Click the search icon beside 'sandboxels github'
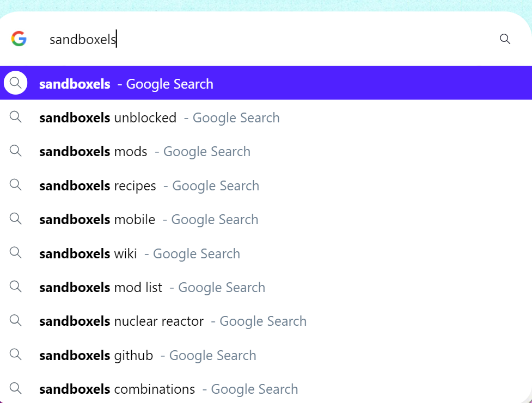532x403 pixels. [x=15, y=355]
